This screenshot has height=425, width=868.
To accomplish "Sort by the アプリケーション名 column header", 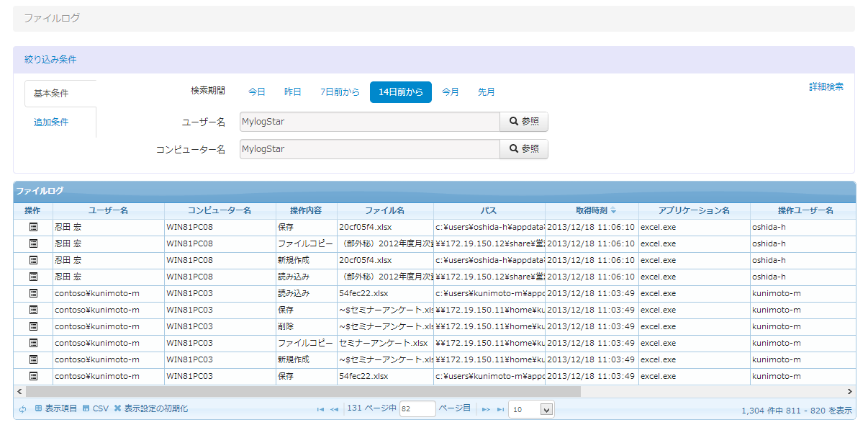I will pyautogui.click(x=695, y=211).
